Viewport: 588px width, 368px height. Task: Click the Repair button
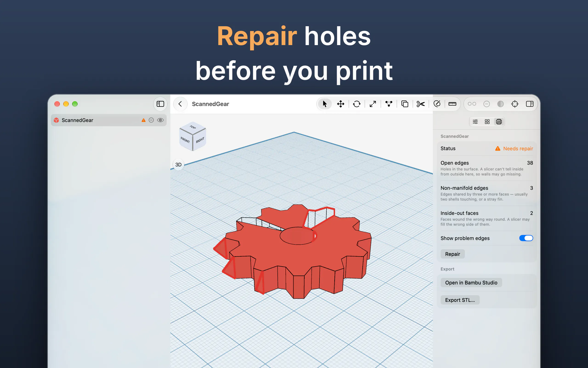(452, 254)
